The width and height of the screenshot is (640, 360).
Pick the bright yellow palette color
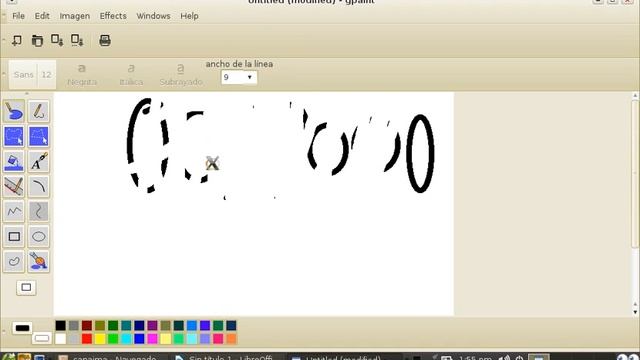click(x=100, y=338)
